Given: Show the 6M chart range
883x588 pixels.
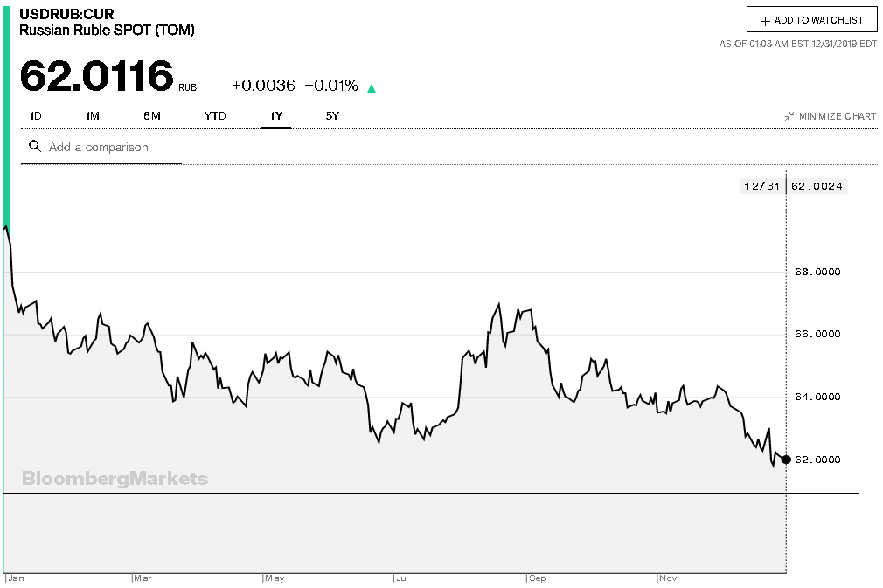Looking at the screenshot, I should click(x=152, y=116).
